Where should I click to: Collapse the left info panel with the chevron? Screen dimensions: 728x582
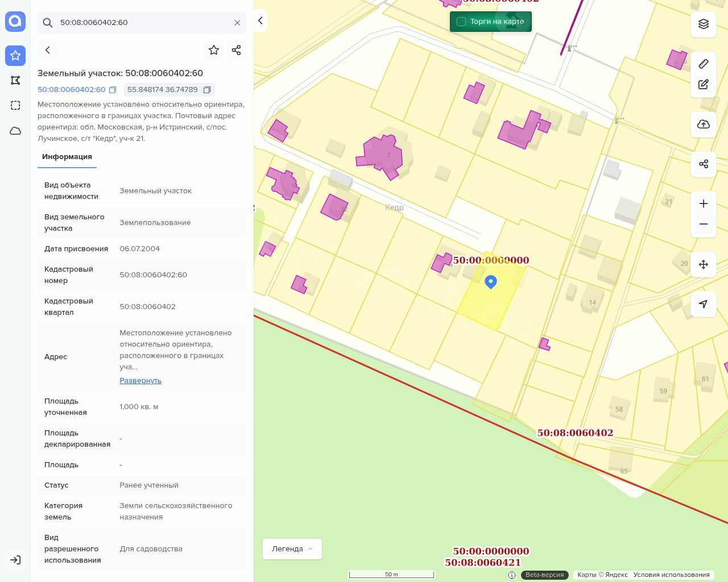click(260, 21)
